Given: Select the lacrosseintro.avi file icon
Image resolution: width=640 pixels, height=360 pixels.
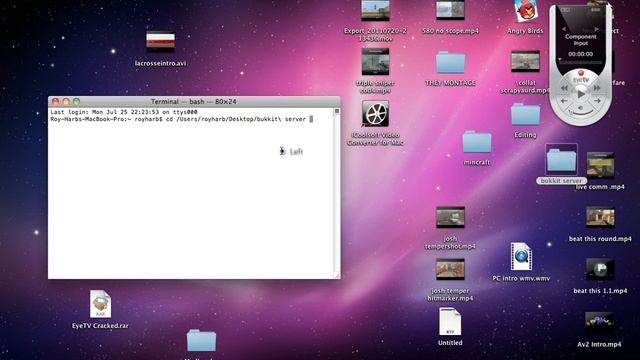Looking at the screenshot, I should pyautogui.click(x=160, y=42).
